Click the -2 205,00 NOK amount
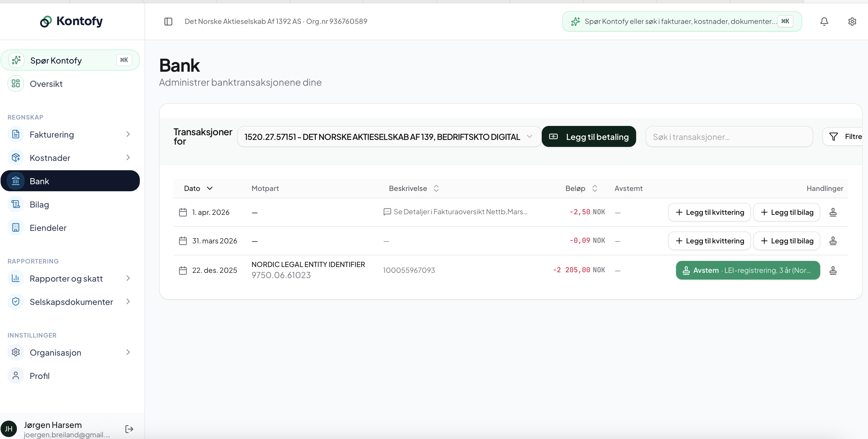Viewport: 868px width, 439px height. click(x=578, y=270)
